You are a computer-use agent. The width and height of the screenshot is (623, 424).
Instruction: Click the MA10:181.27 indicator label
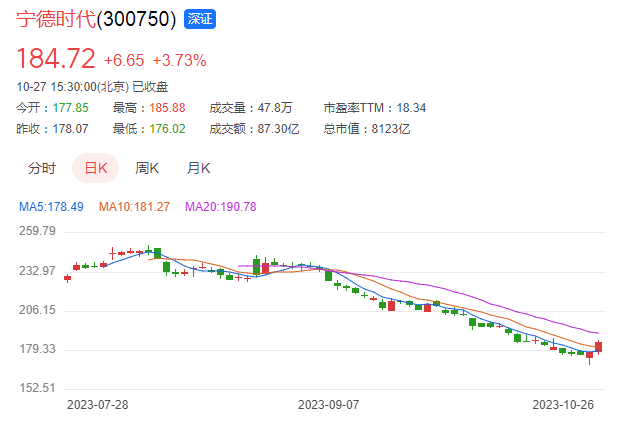pyautogui.click(x=134, y=207)
